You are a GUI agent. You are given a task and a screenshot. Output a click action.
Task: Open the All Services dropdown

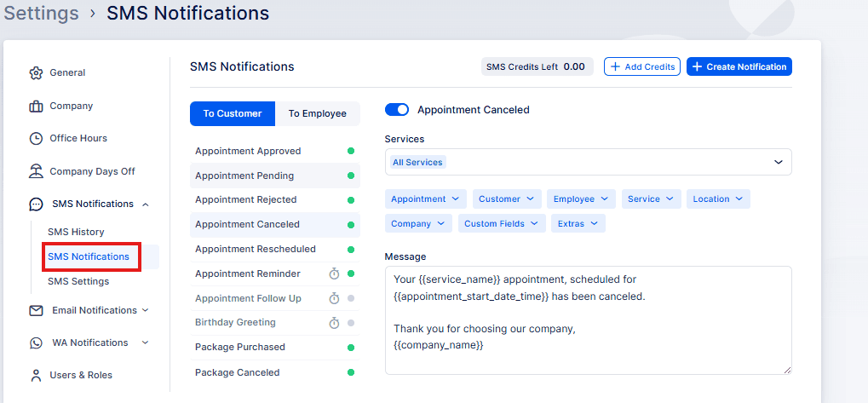pos(588,162)
